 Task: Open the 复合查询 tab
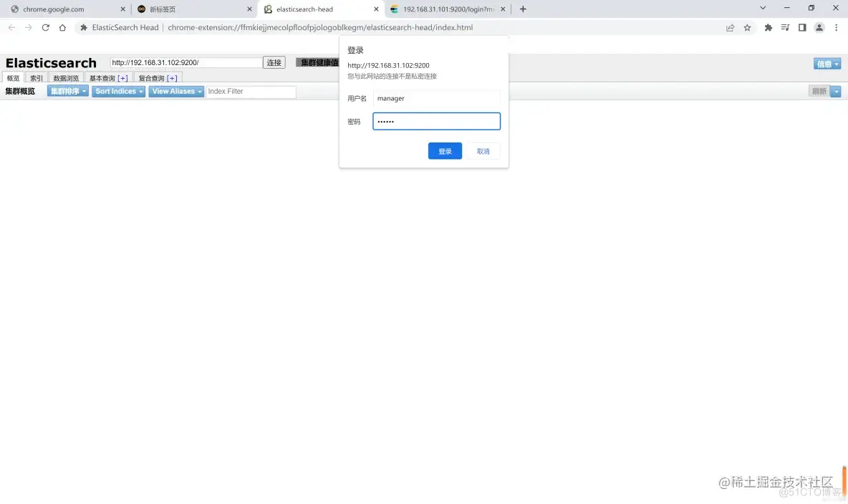click(151, 78)
